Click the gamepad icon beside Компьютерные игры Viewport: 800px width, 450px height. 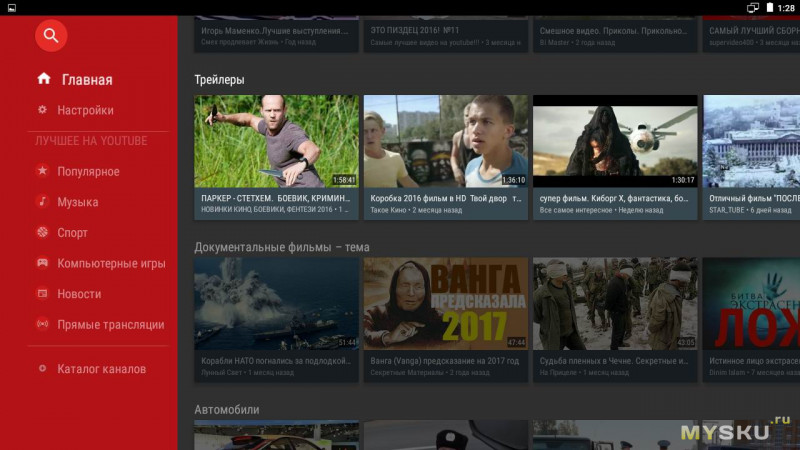coord(42,262)
